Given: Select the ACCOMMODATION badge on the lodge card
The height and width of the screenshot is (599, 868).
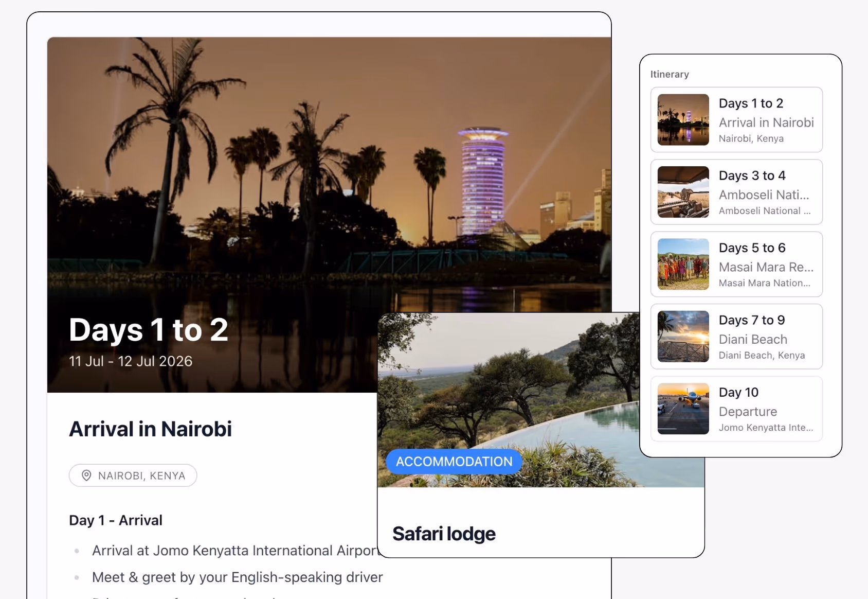Looking at the screenshot, I should (x=454, y=462).
